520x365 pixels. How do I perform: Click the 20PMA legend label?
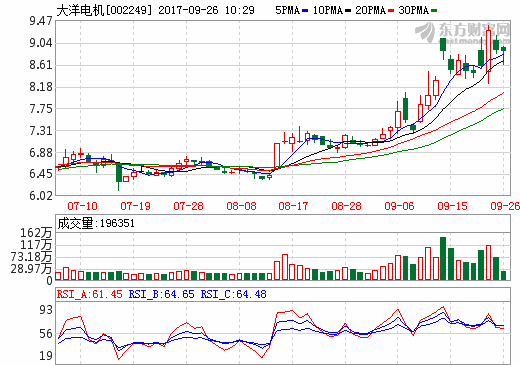click(x=370, y=10)
